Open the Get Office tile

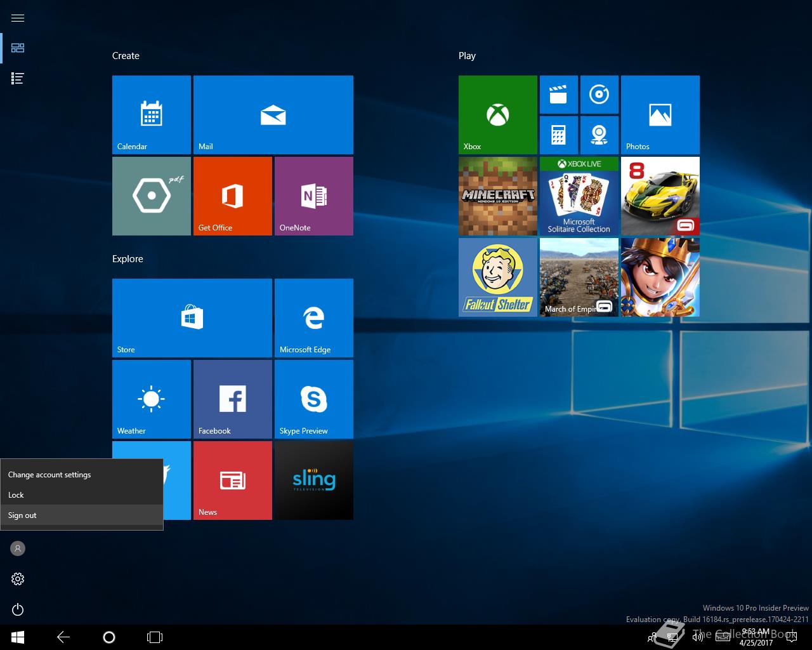[233, 196]
